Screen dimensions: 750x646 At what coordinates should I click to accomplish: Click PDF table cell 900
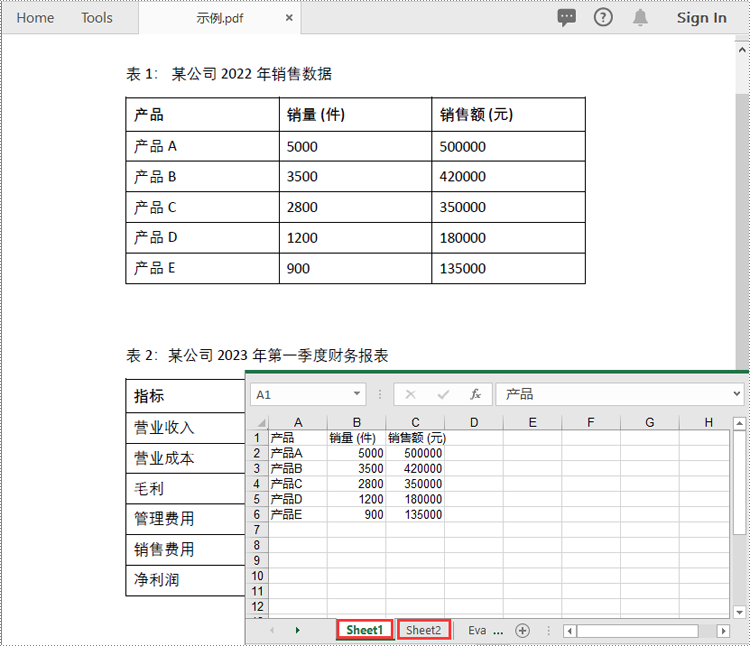click(355, 268)
